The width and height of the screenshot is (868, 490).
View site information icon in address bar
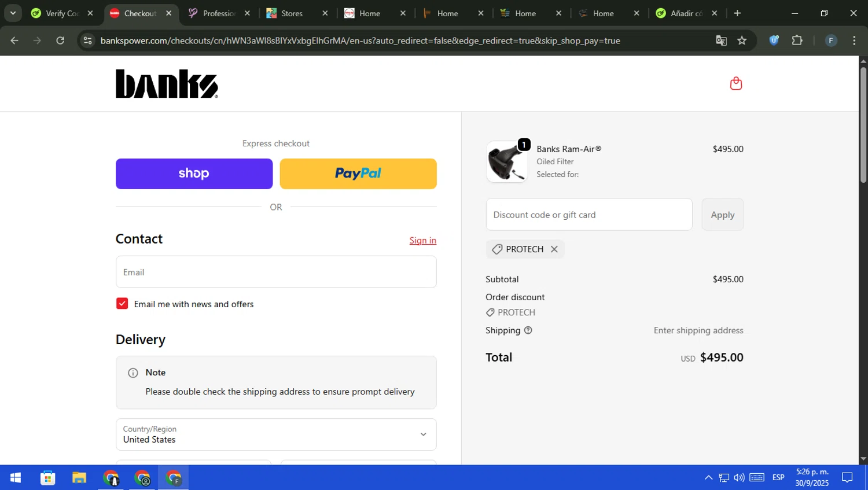pos(88,40)
